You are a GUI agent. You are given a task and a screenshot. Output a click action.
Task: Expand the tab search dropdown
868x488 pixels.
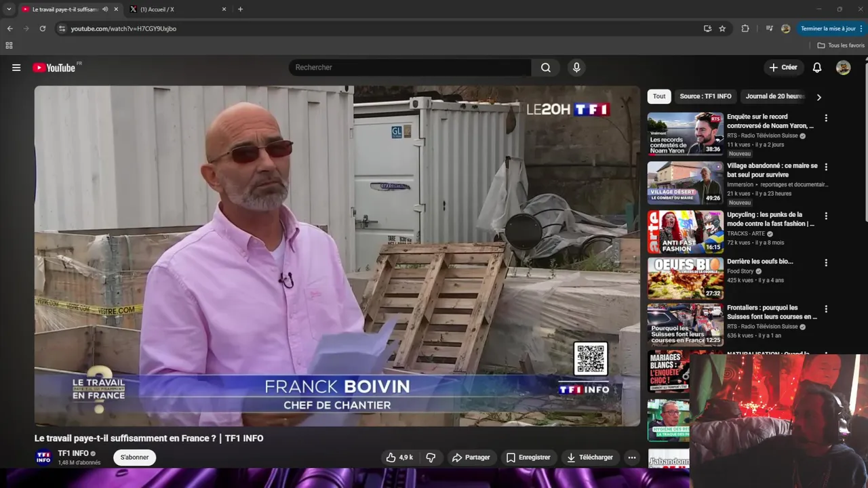coord(8,9)
